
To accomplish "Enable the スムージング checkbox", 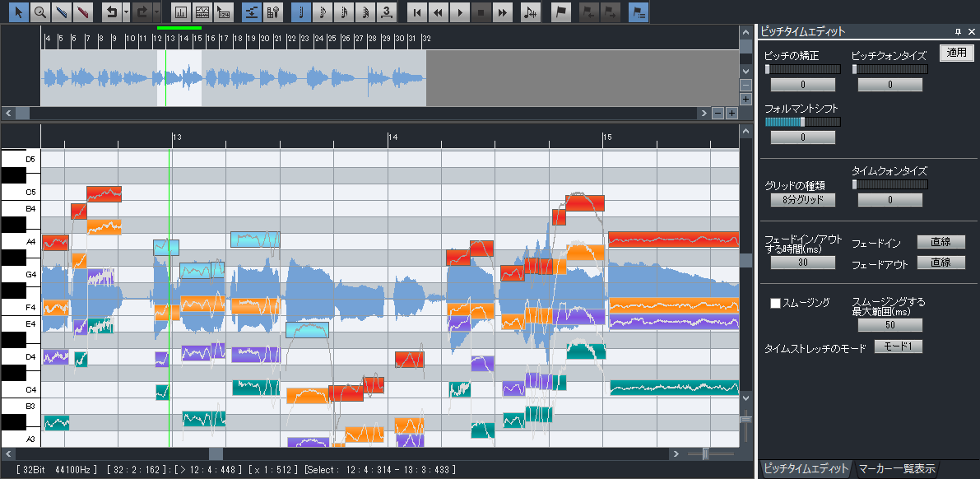I will [775, 303].
